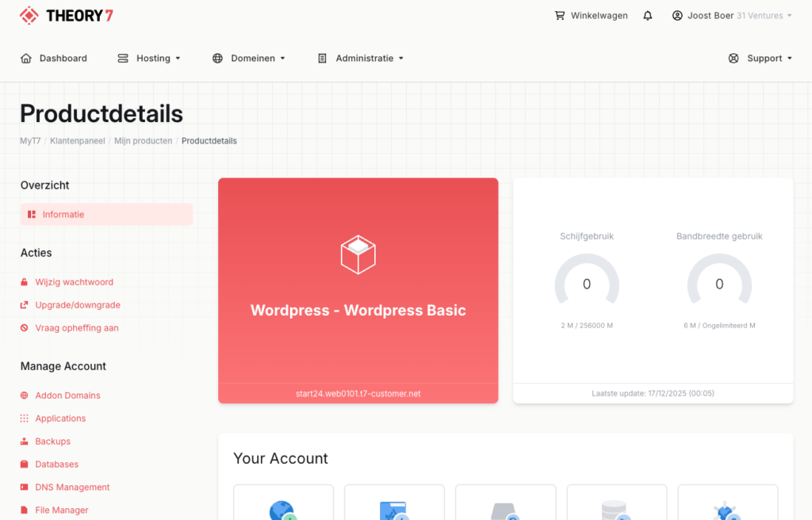Image resolution: width=812 pixels, height=520 pixels.
Task: Select Informatie in the Overzicht section
Action: (106, 215)
